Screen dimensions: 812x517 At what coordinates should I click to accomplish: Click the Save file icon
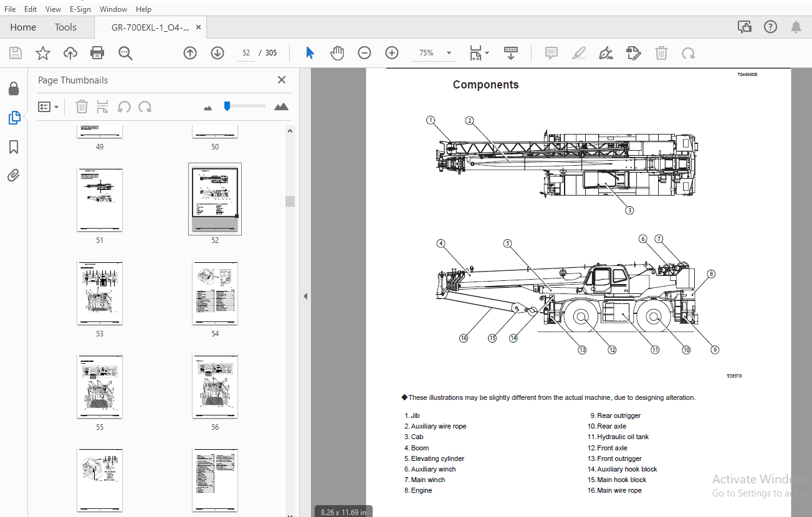coord(15,53)
